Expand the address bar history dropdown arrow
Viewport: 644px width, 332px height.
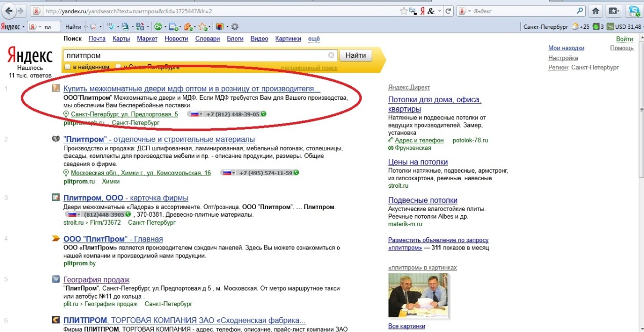tap(440, 11)
